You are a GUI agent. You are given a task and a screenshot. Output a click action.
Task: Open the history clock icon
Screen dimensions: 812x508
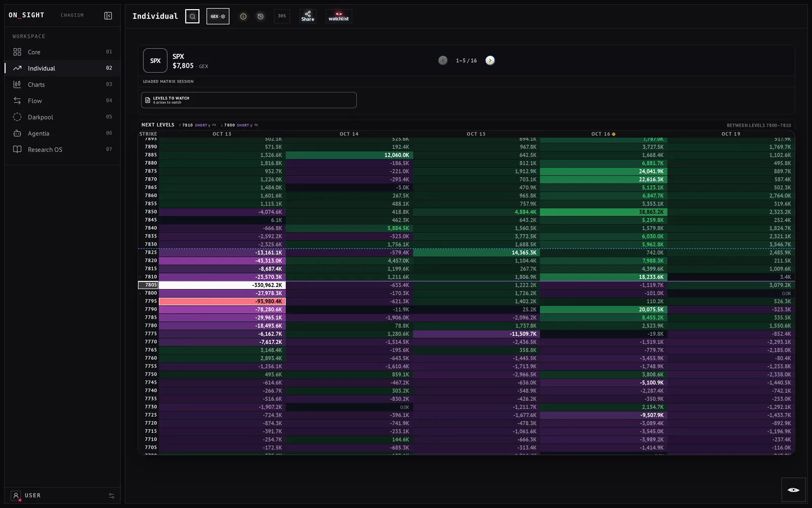(x=260, y=16)
